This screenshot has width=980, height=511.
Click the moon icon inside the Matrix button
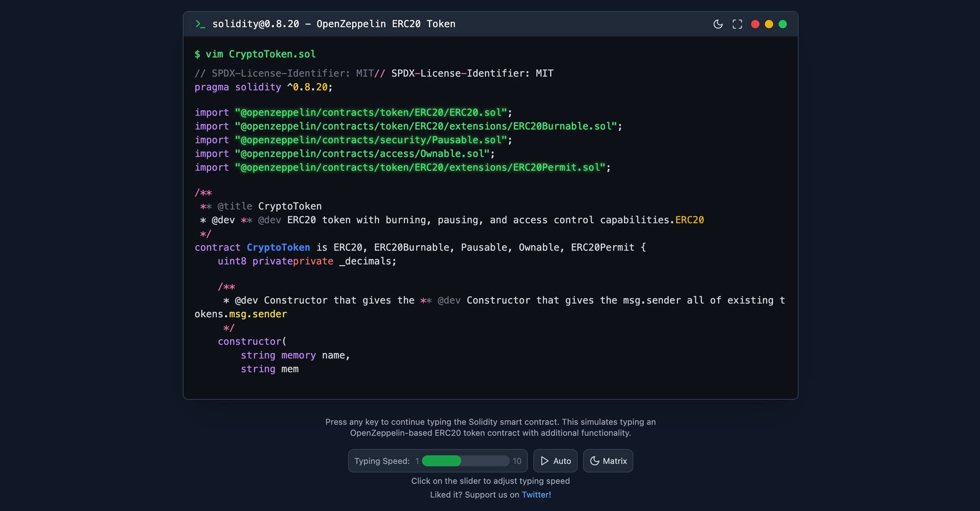(595, 461)
